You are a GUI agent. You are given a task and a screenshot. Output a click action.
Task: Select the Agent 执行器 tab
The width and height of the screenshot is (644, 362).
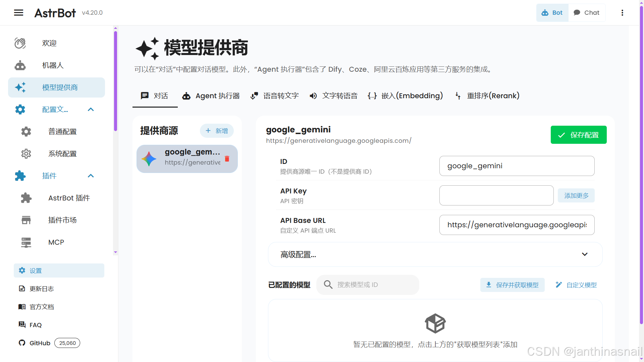coord(211,96)
